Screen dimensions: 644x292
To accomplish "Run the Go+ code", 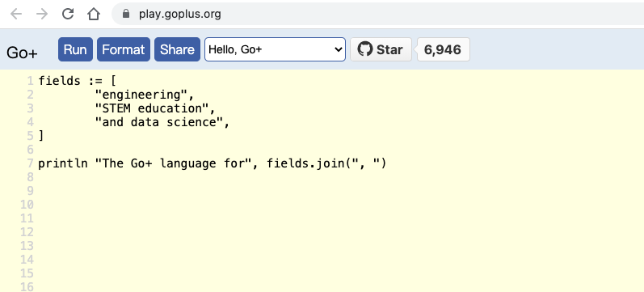I will coord(75,49).
